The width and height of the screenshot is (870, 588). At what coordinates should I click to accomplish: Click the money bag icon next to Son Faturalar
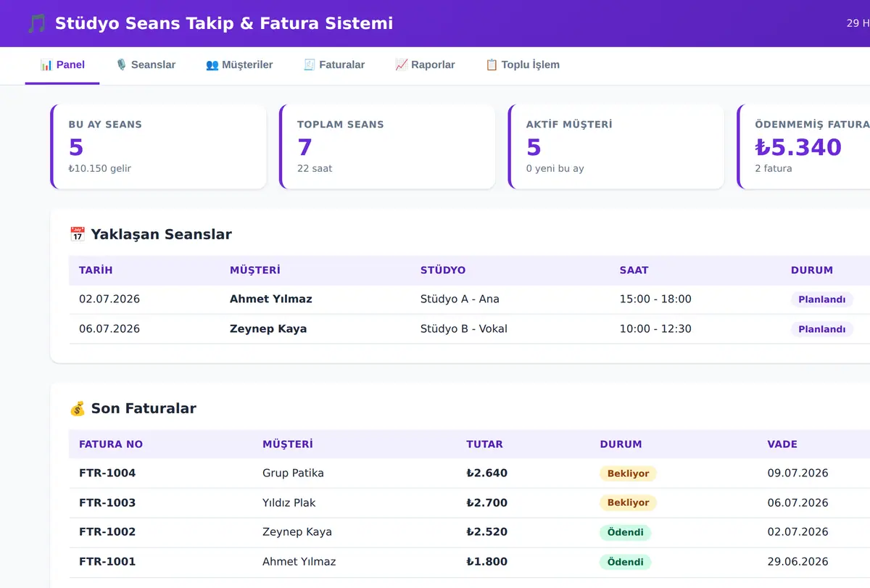tap(78, 408)
